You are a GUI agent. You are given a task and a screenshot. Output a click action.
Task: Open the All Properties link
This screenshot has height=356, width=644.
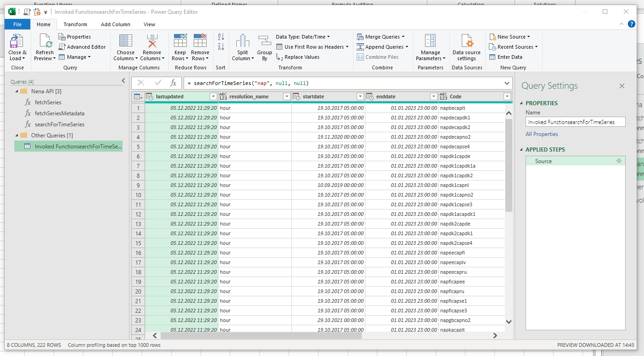542,134
